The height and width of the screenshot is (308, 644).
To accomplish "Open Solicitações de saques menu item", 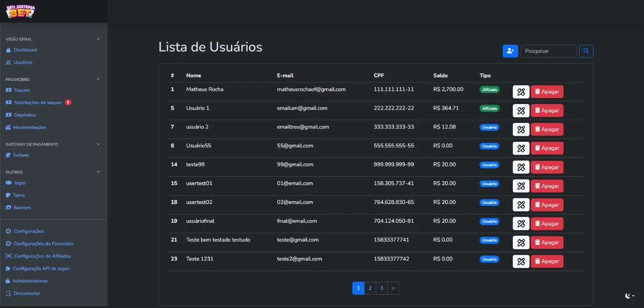I will tap(38, 103).
